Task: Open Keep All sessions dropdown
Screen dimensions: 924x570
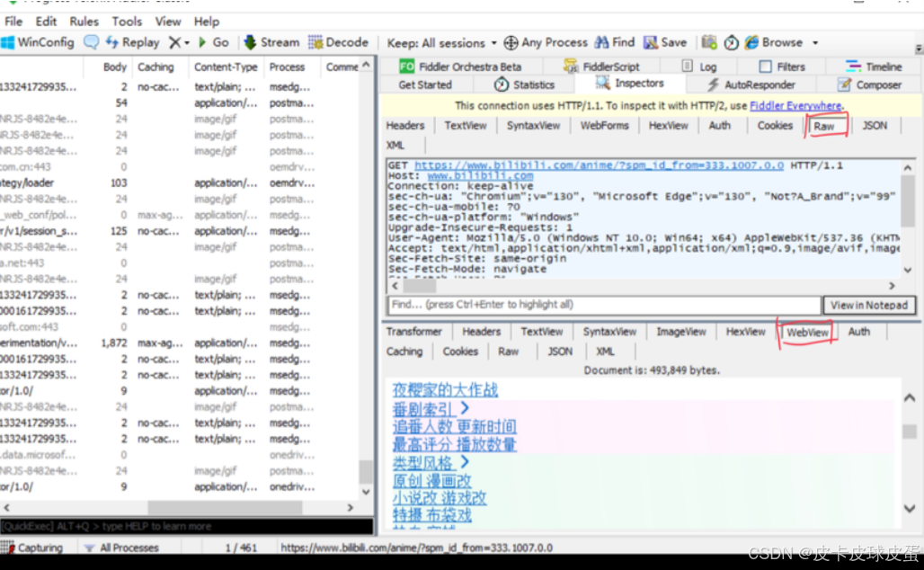Action: tap(442, 43)
